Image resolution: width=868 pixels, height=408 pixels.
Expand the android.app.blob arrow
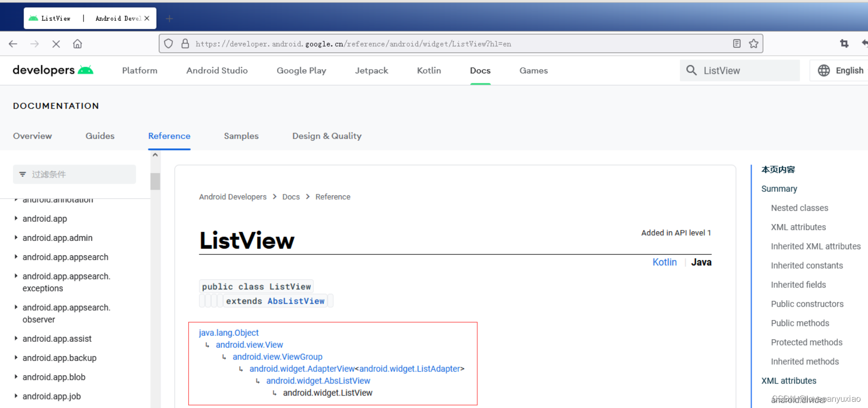click(x=16, y=377)
